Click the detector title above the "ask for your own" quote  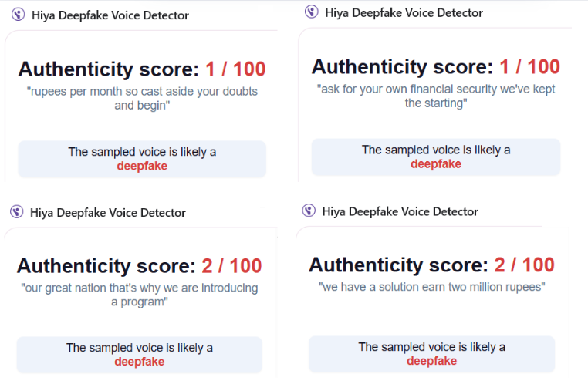404,13
